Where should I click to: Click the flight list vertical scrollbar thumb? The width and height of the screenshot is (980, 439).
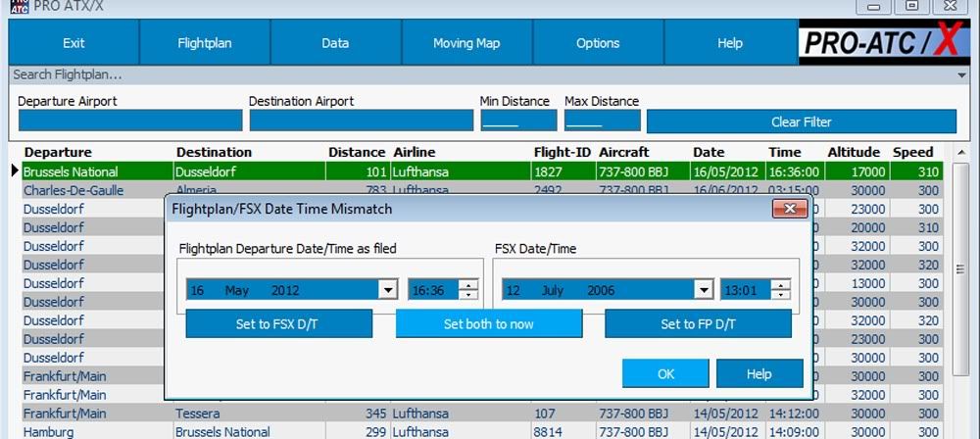click(961, 268)
